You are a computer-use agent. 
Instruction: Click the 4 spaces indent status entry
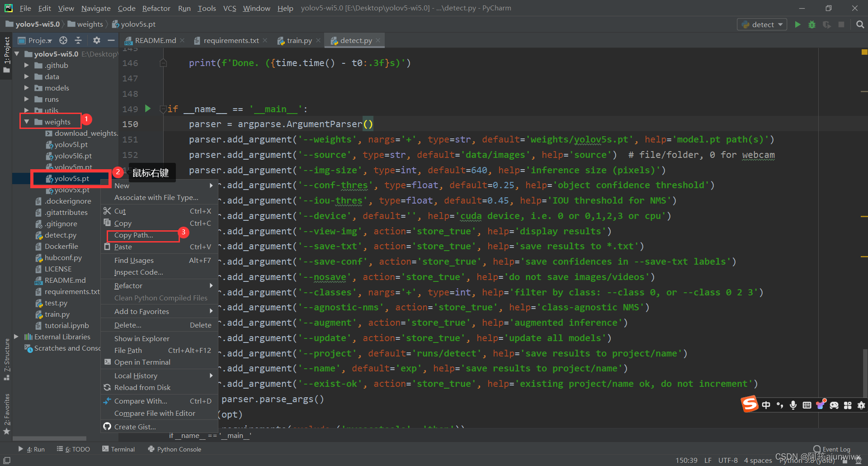(x=758, y=460)
